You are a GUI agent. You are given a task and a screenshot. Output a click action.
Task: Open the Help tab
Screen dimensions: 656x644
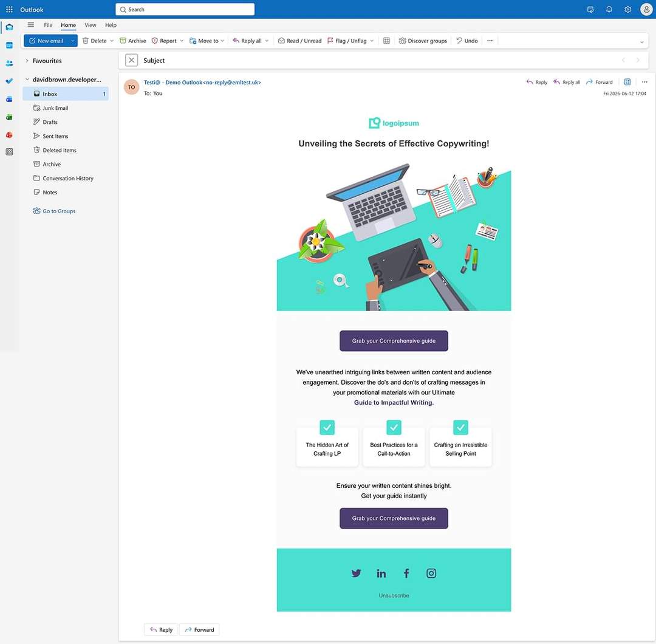point(111,25)
